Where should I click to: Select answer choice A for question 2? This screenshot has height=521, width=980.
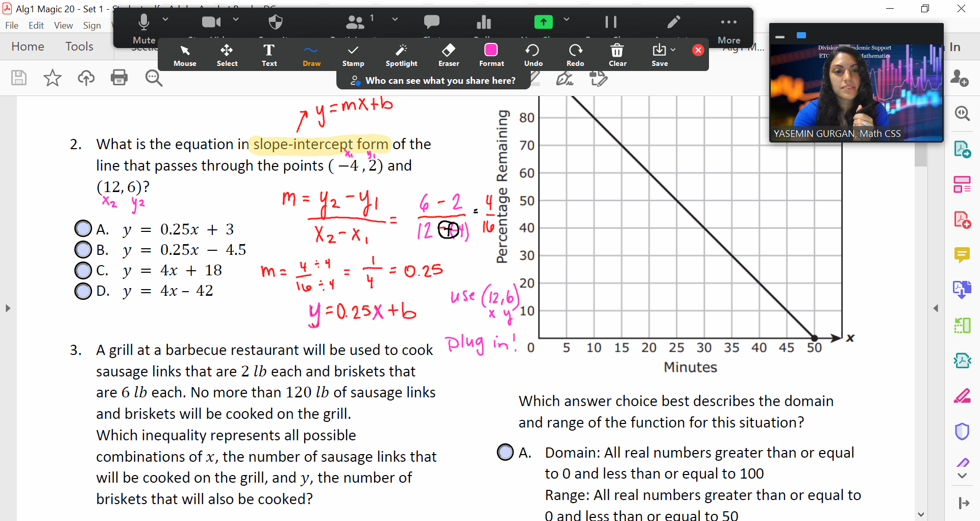click(83, 228)
